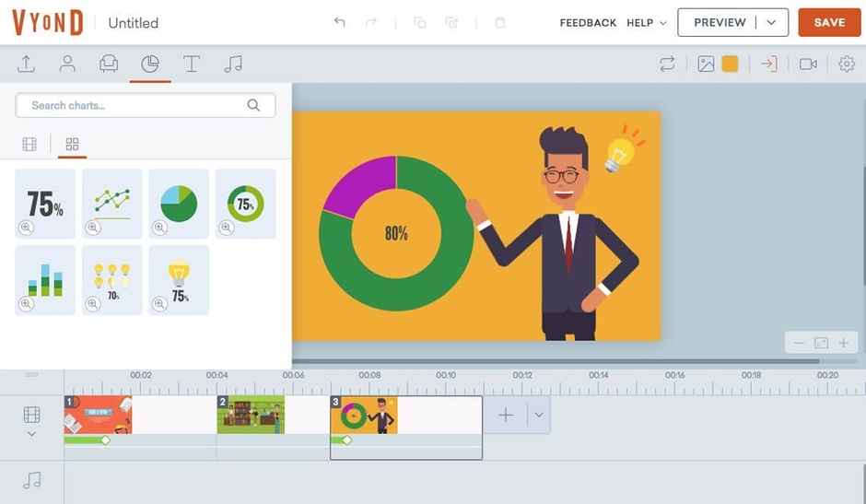Screen dimensions: 866x504
Task: Open scene settings gear icon
Action: click(x=847, y=64)
